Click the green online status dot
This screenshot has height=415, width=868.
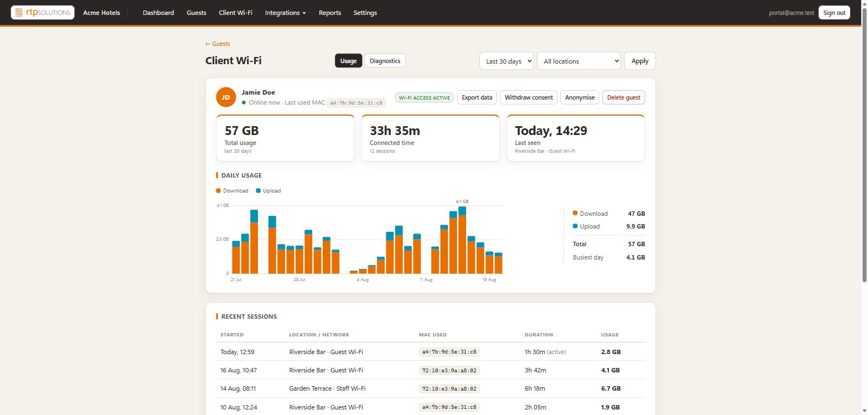click(244, 103)
